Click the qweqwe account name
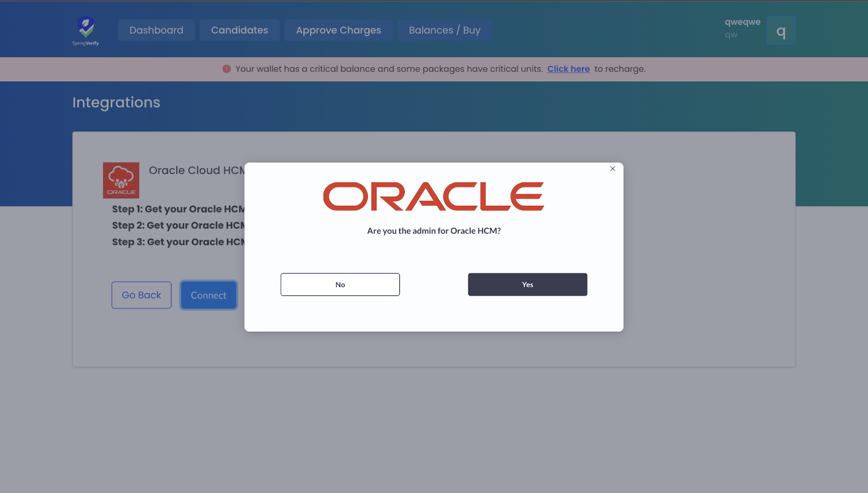This screenshot has width=868, height=493. [743, 22]
